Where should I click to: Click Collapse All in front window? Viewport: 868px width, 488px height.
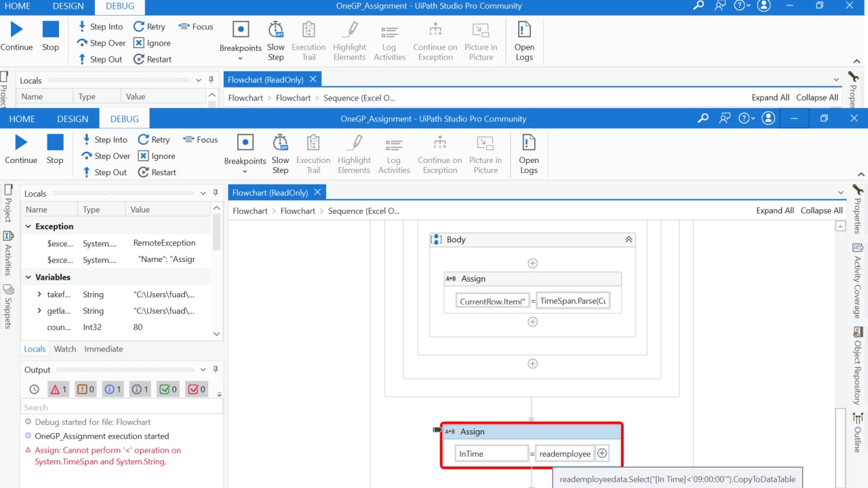pyautogui.click(x=822, y=210)
